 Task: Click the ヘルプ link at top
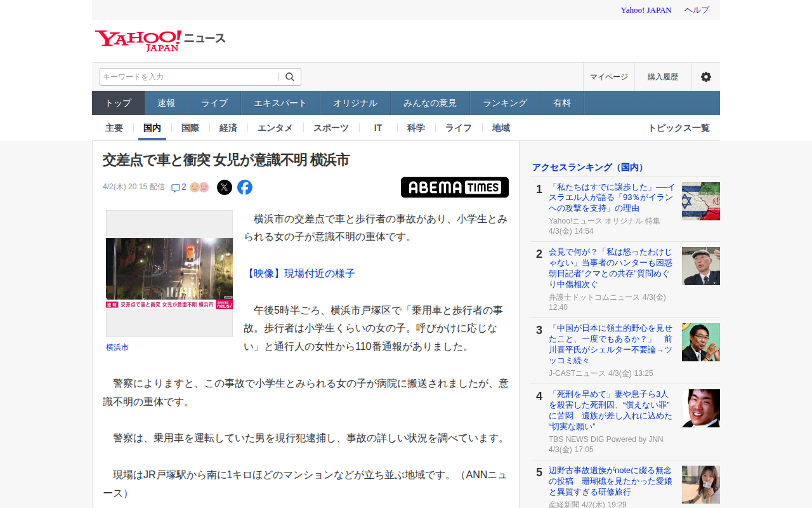click(697, 10)
